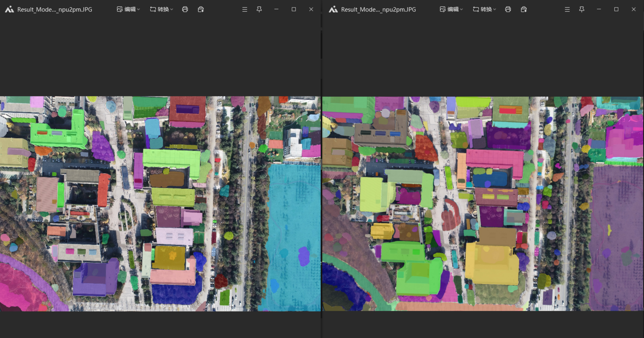Close the right viewer window
The width and height of the screenshot is (644, 338).
coord(633,9)
